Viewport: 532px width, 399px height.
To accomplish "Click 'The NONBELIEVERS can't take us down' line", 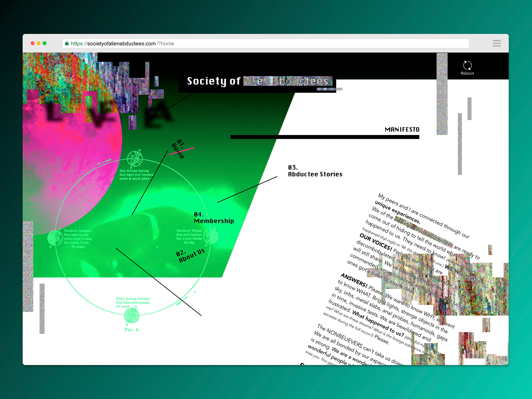I will click(x=360, y=345).
